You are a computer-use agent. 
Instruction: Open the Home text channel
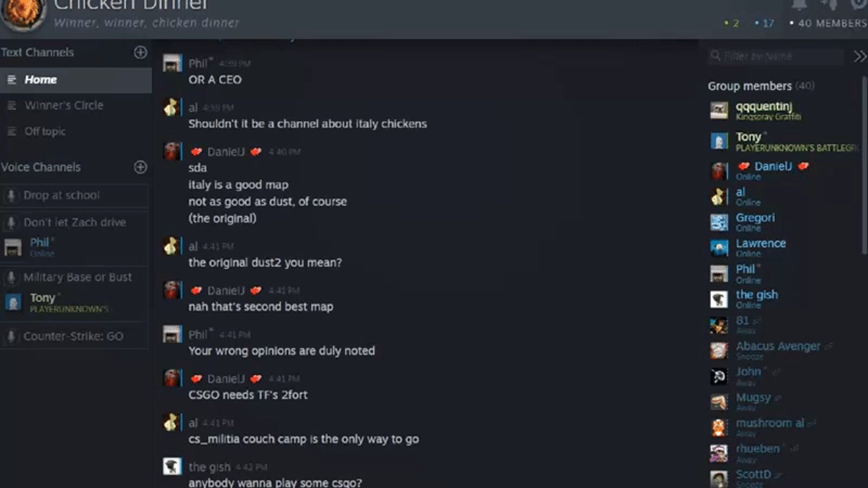tap(76, 80)
